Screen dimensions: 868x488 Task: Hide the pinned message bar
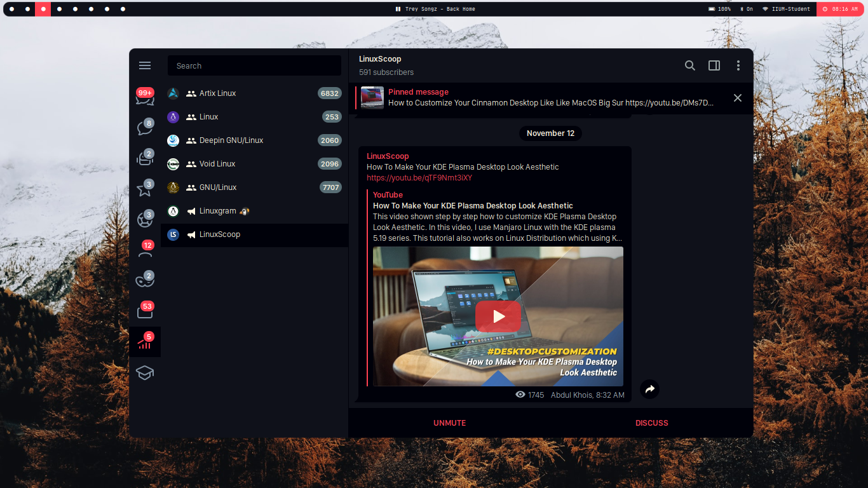point(738,98)
